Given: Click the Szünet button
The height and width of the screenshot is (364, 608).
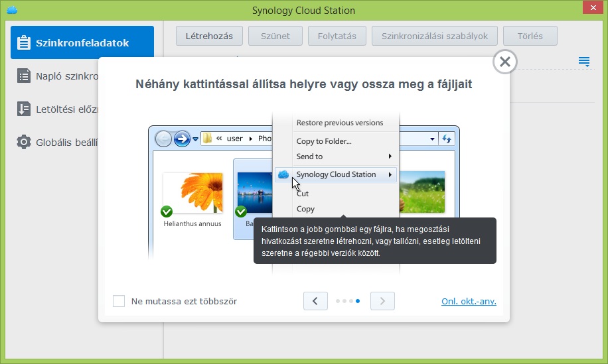Looking at the screenshot, I should (275, 36).
